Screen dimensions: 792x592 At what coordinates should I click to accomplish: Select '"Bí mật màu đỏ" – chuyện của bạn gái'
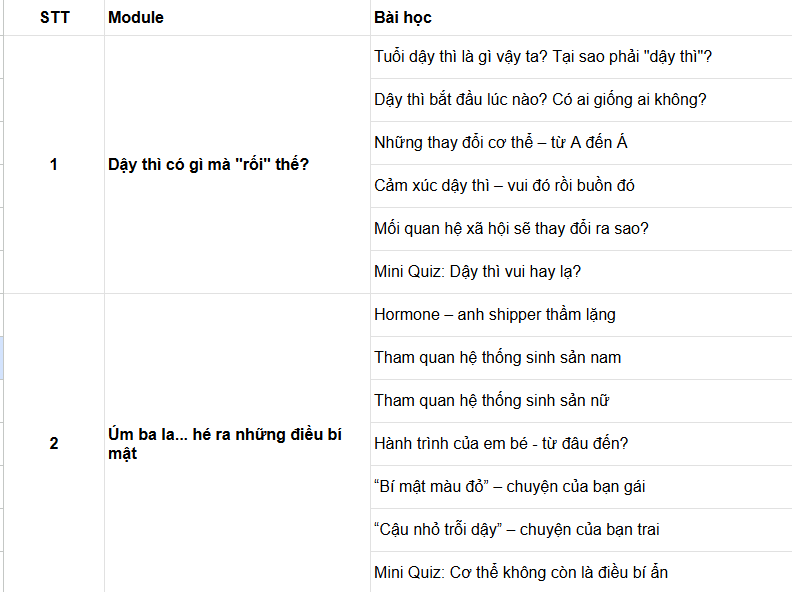(581, 487)
